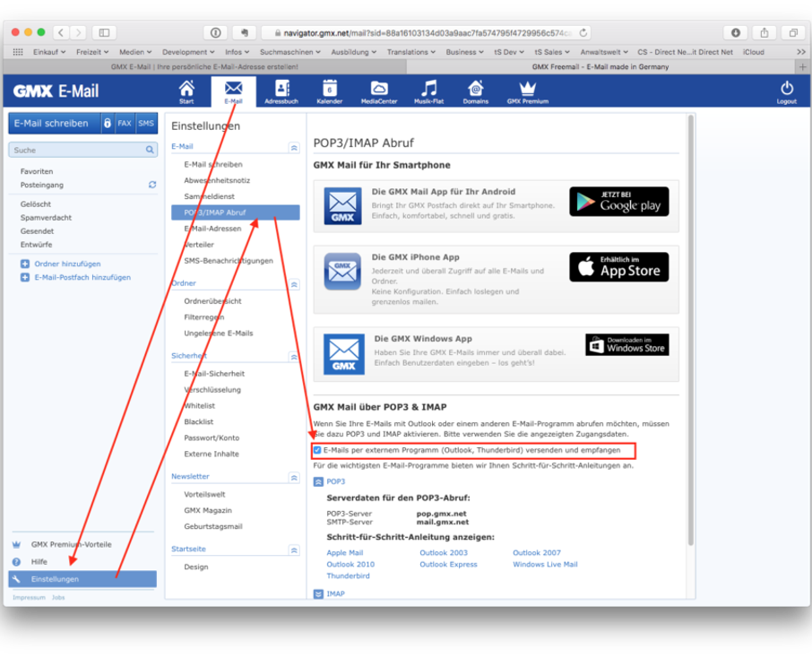This screenshot has width=812, height=658.
Task: Click the E-Mail schreiben button
Action: click(55, 124)
